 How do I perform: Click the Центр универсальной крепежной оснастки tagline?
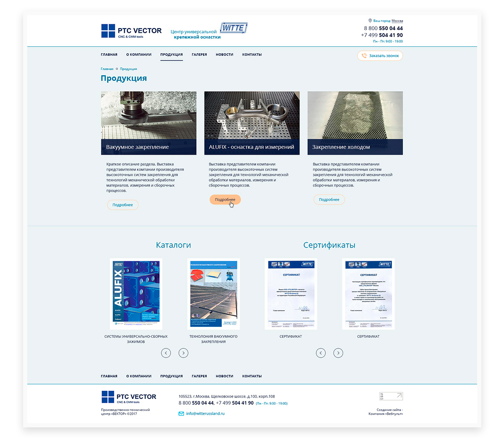(x=196, y=34)
